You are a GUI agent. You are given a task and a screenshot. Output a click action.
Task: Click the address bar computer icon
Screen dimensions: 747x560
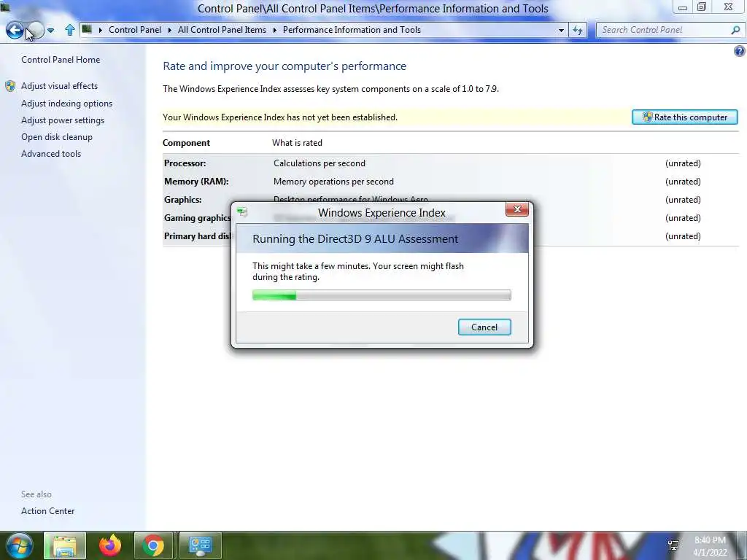(87, 29)
